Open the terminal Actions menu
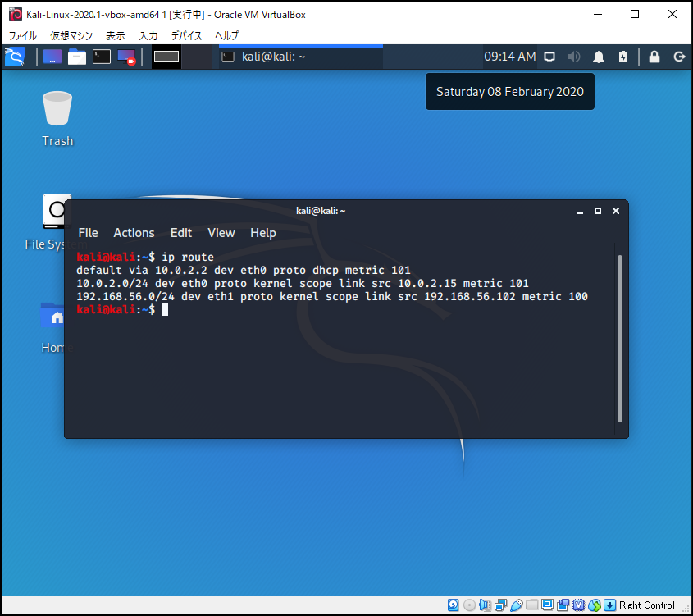This screenshot has width=693, height=616. click(134, 233)
